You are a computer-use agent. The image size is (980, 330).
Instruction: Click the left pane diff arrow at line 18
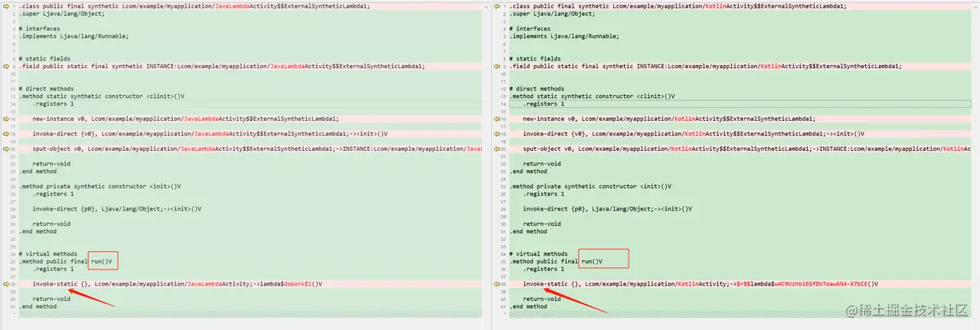5,133
